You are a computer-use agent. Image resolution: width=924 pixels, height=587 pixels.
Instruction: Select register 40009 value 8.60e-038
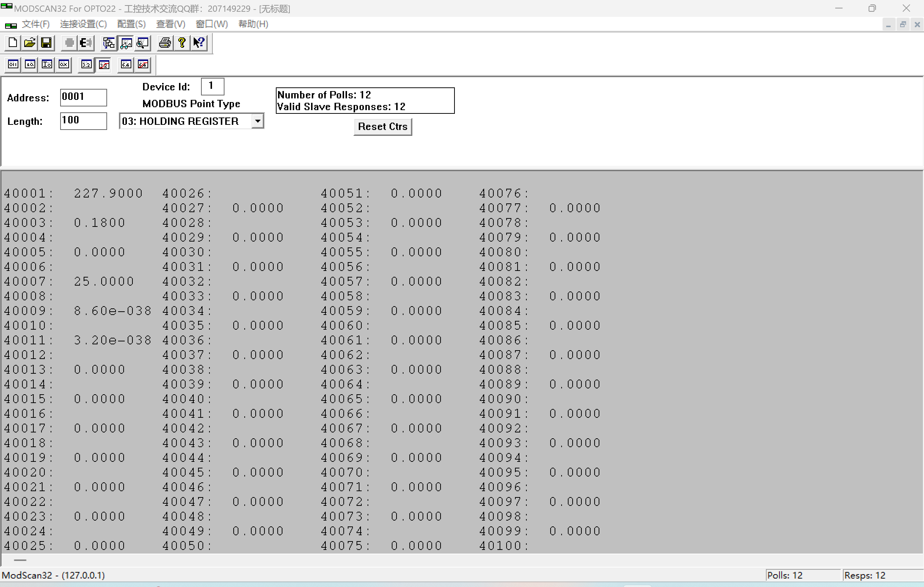(113, 311)
